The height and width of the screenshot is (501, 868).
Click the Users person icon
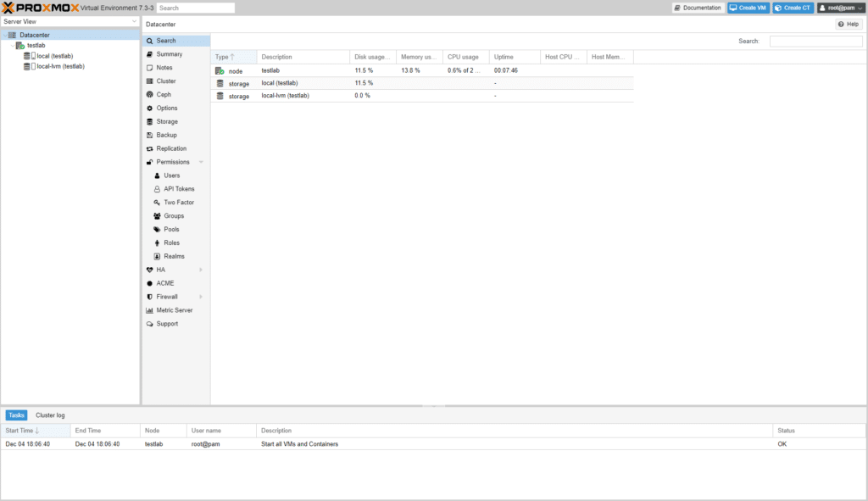click(157, 175)
